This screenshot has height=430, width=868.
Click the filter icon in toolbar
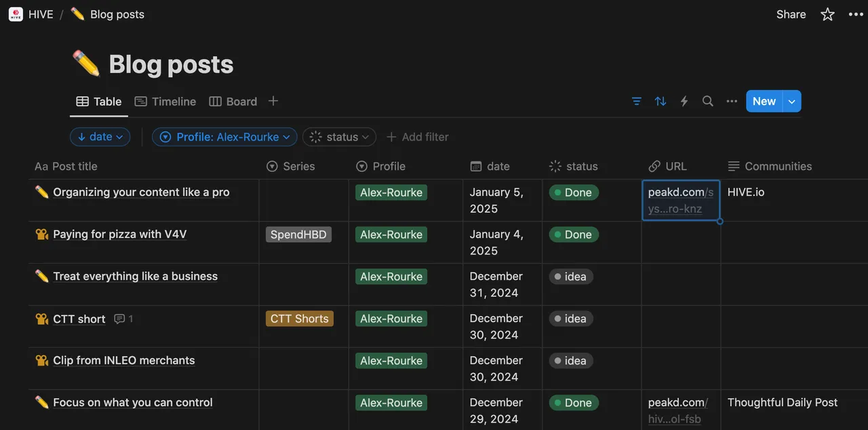pos(636,101)
